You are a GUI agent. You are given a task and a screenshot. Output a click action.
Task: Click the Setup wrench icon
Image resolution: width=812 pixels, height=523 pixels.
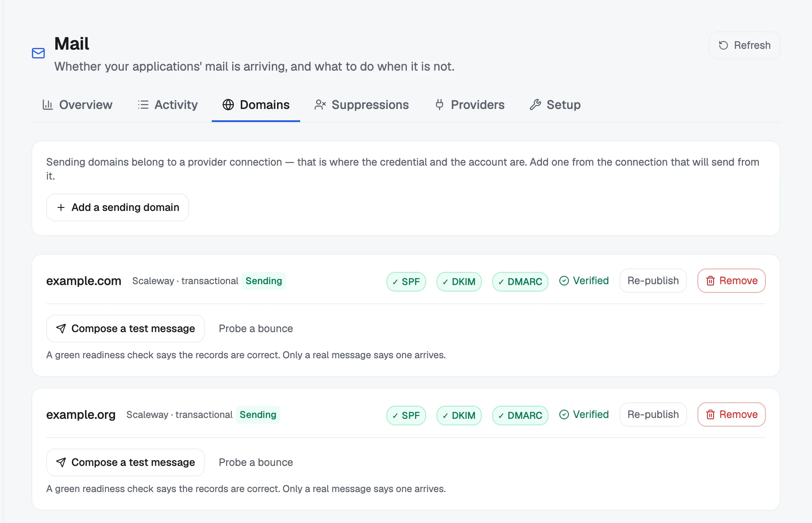click(x=535, y=105)
